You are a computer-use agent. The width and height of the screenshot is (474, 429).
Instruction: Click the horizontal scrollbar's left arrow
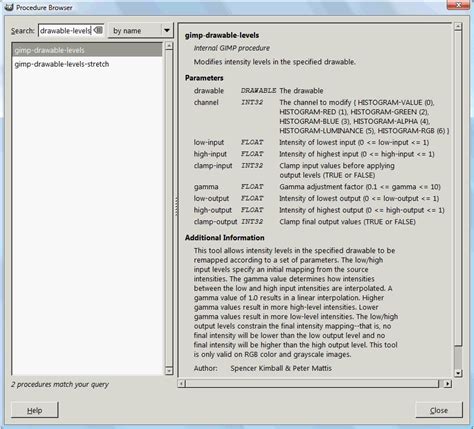181,384
